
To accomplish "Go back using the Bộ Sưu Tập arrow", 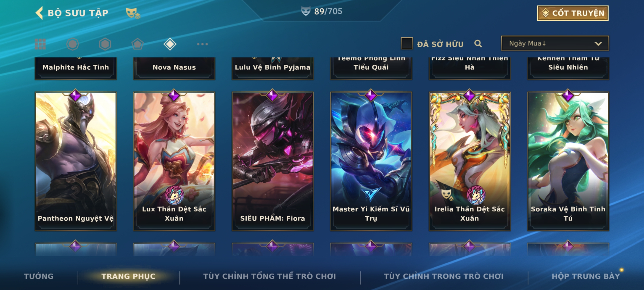I will pos(39,13).
